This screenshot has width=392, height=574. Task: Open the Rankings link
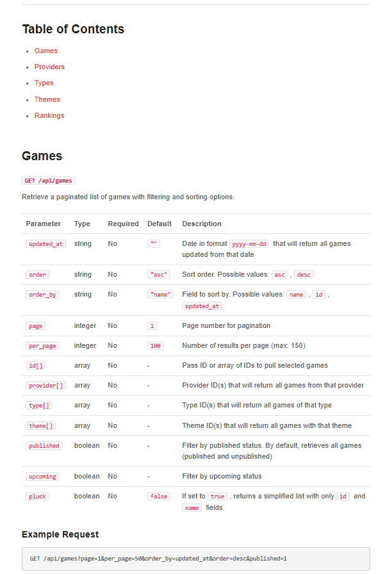click(x=49, y=115)
